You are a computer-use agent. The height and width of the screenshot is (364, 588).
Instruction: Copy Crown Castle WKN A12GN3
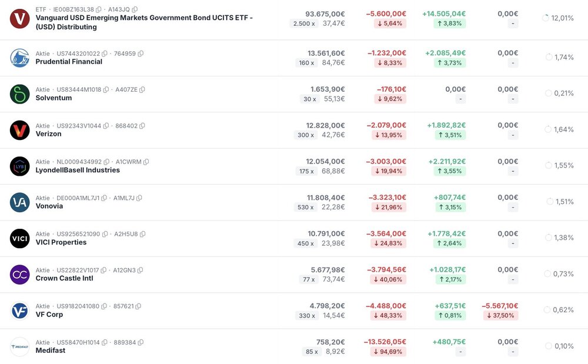click(x=141, y=271)
